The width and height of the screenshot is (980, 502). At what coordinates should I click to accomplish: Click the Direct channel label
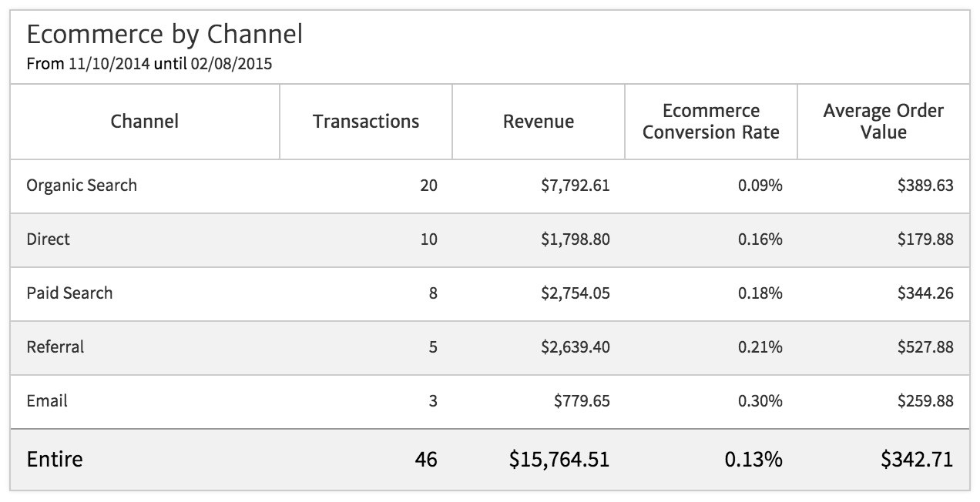(48, 239)
